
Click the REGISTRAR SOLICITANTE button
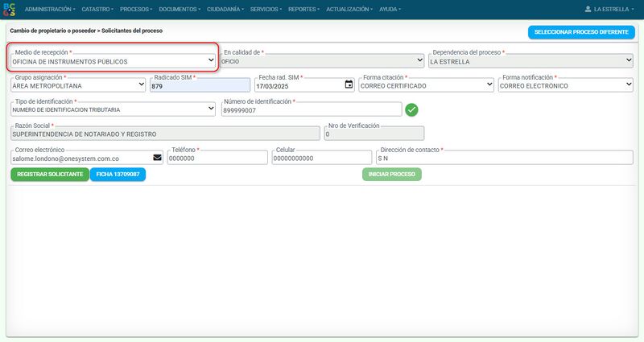pos(50,174)
